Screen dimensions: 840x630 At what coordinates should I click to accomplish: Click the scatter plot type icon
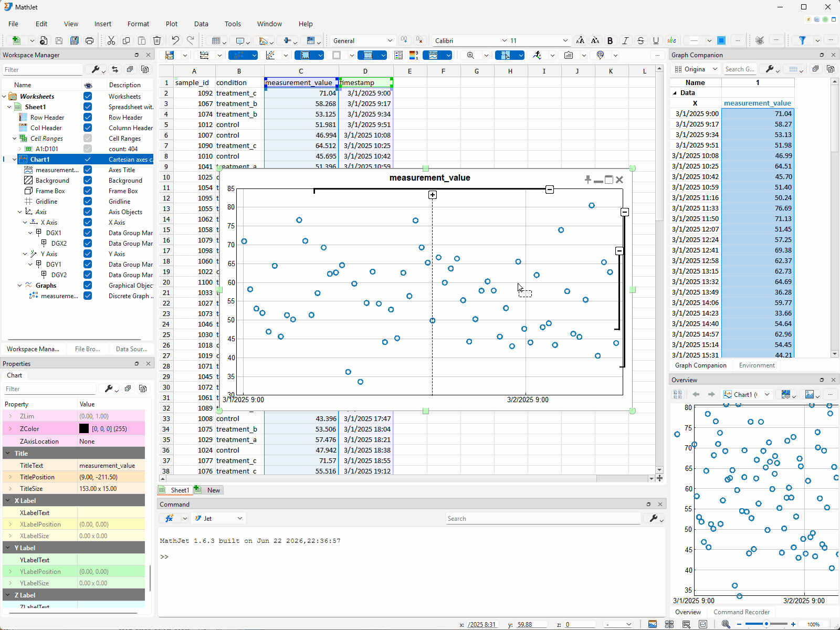pos(239,55)
